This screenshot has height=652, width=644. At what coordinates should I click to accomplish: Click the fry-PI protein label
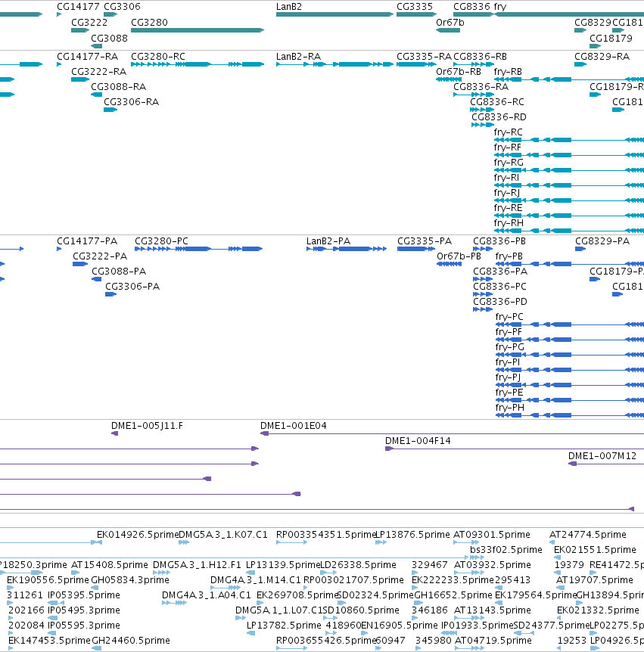pos(508,362)
